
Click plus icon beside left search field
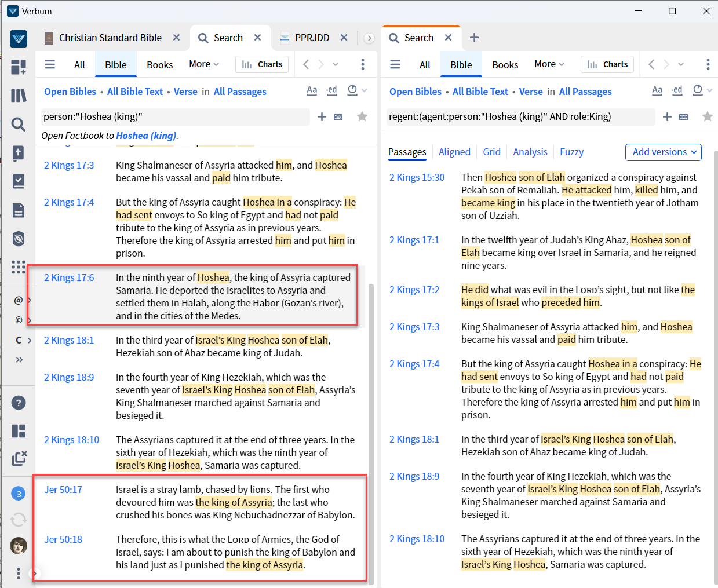(x=322, y=117)
